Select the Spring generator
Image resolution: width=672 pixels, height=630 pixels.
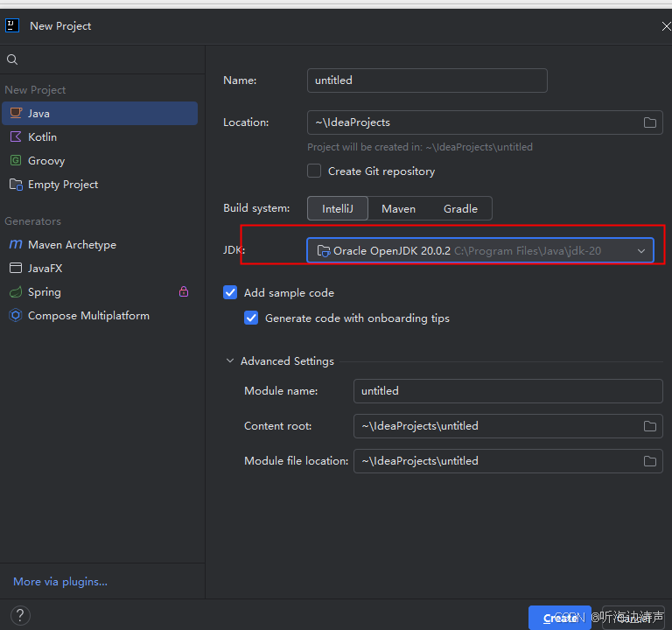pyautogui.click(x=100, y=292)
